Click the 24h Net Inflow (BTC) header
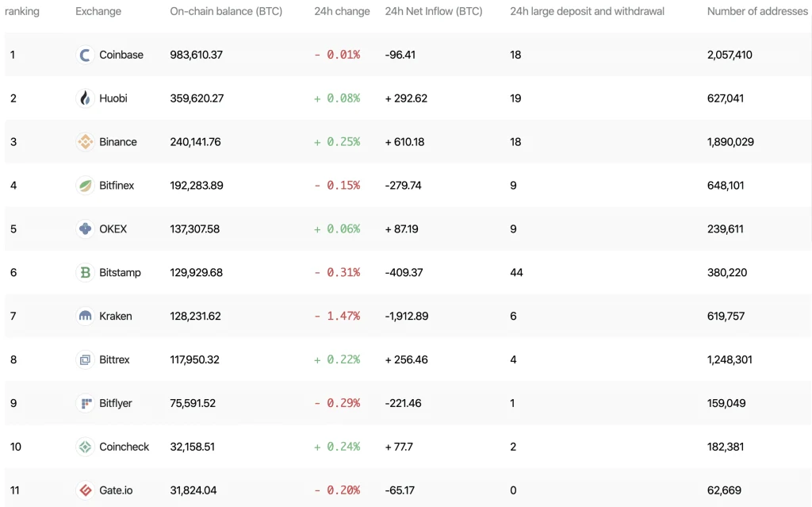The height and width of the screenshot is (507, 812). point(434,11)
